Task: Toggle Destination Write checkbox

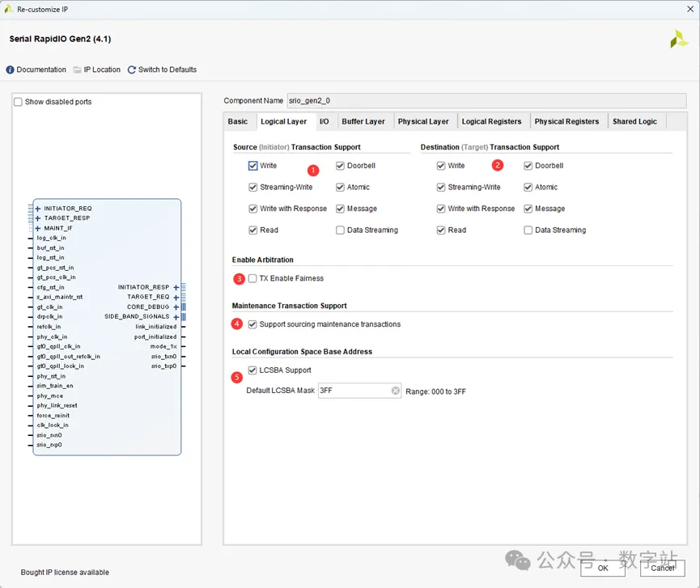Action: [441, 166]
